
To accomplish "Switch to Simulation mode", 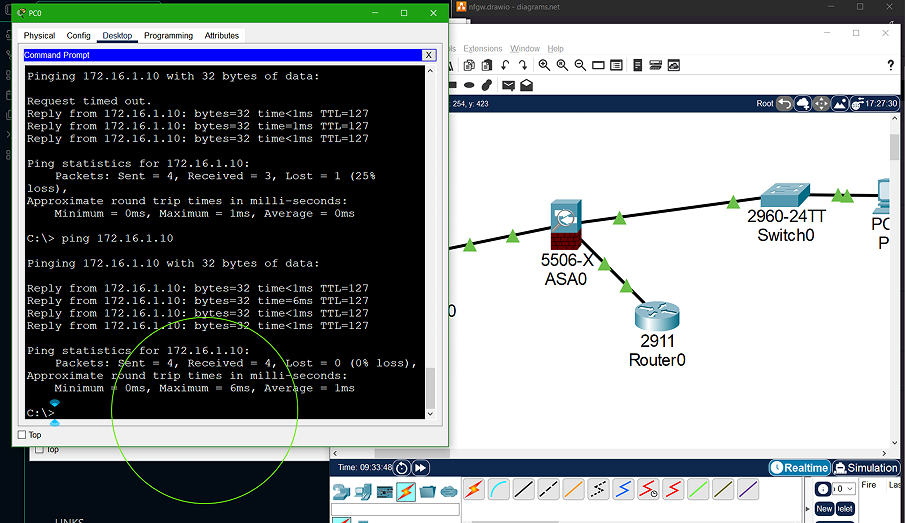I will pyautogui.click(x=866, y=468).
